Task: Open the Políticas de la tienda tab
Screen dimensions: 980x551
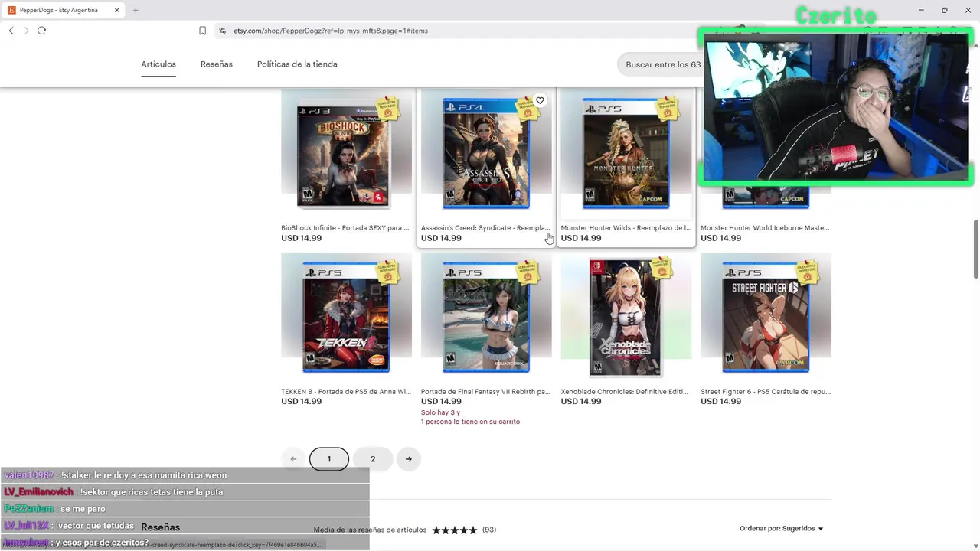Action: click(x=297, y=64)
